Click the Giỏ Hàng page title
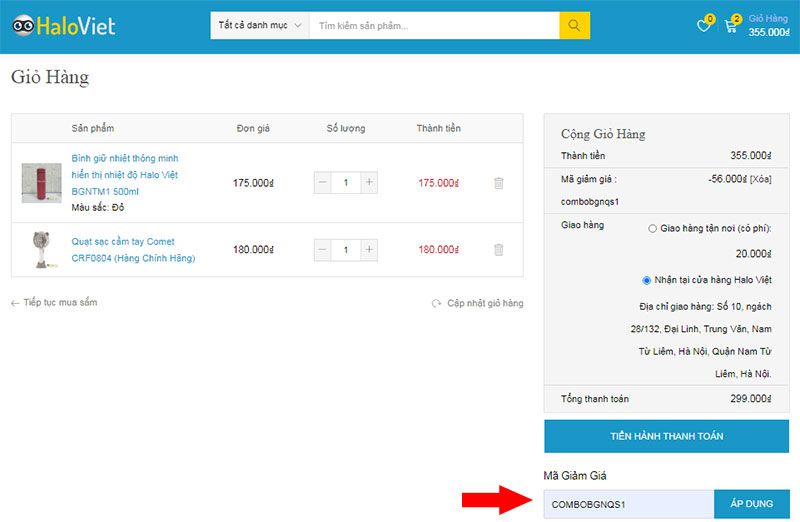The image size is (800, 522). pyautogui.click(x=50, y=77)
